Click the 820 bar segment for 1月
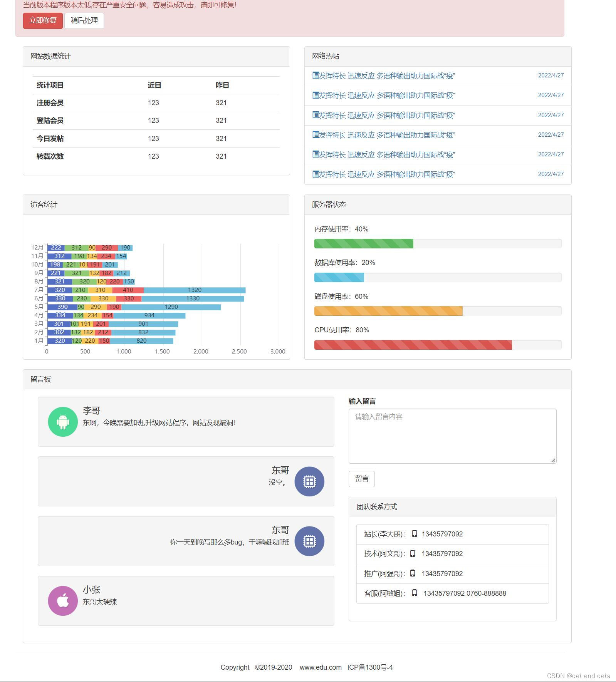The width and height of the screenshot is (616, 682). pos(141,341)
